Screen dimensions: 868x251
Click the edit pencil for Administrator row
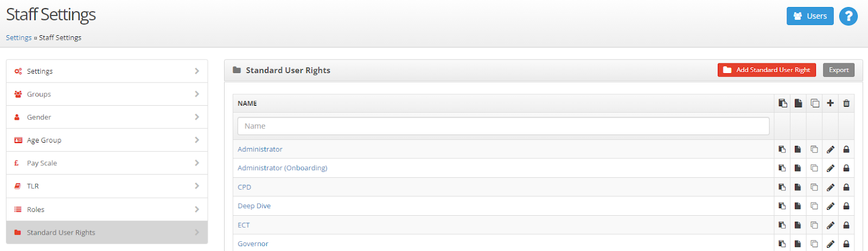830,150
